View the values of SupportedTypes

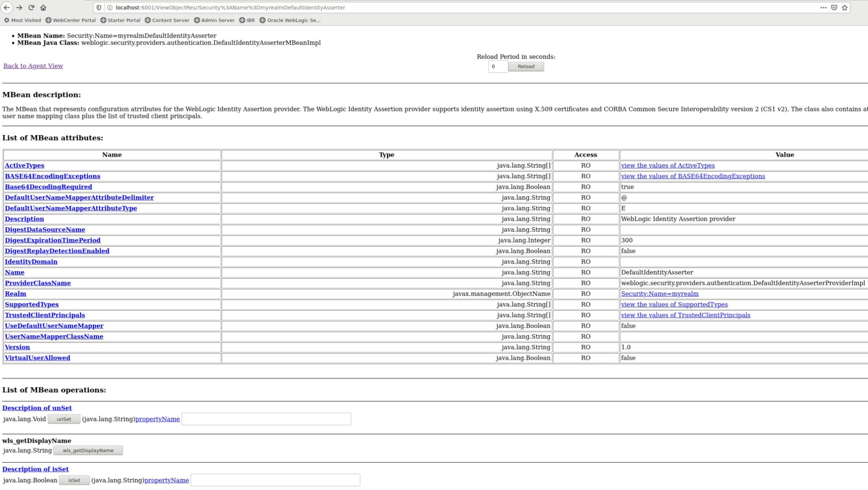674,304
